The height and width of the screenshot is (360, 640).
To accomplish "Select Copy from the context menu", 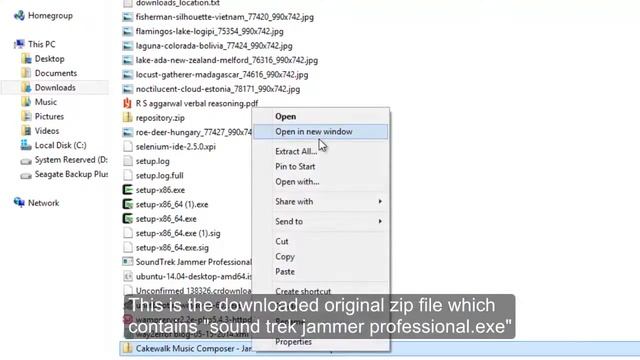I will [x=320, y=256].
